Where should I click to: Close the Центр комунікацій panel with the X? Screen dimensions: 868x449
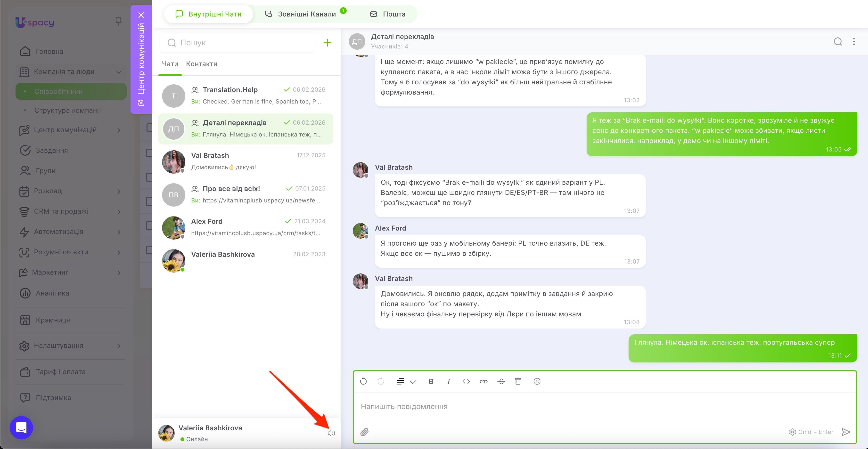click(x=141, y=15)
